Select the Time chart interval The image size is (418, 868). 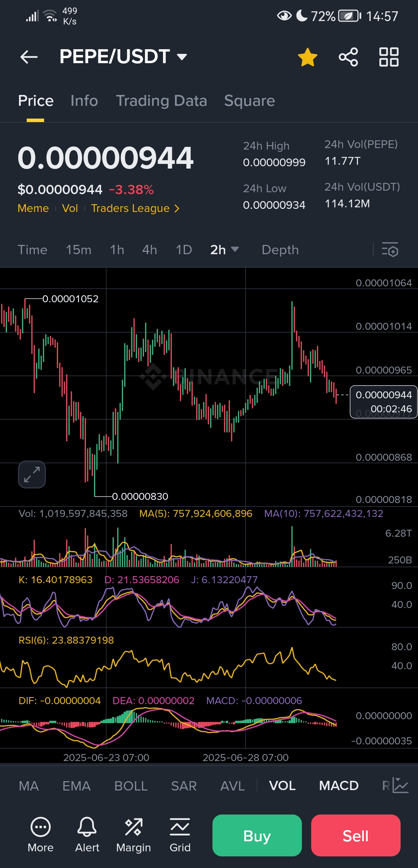pos(33,250)
